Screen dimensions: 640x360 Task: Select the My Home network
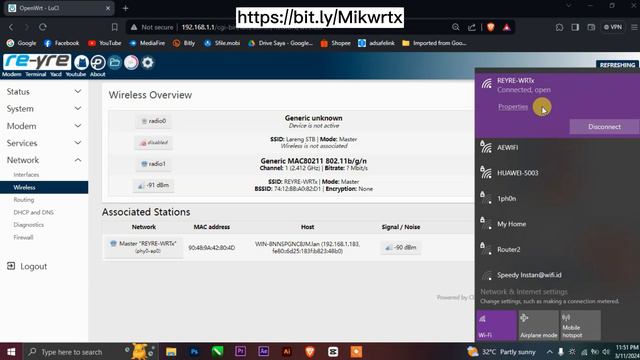click(x=558, y=224)
